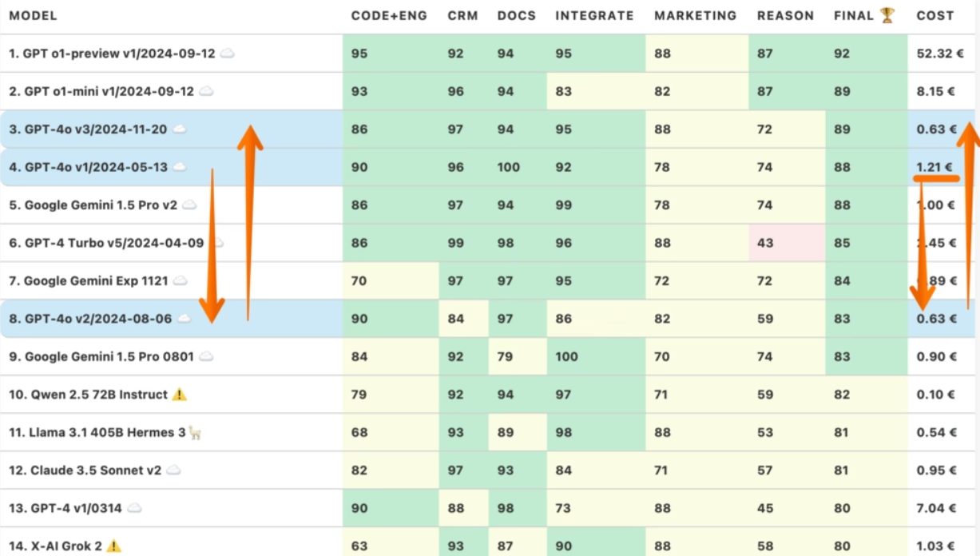Click the CODE+ENG column header

coord(389,16)
